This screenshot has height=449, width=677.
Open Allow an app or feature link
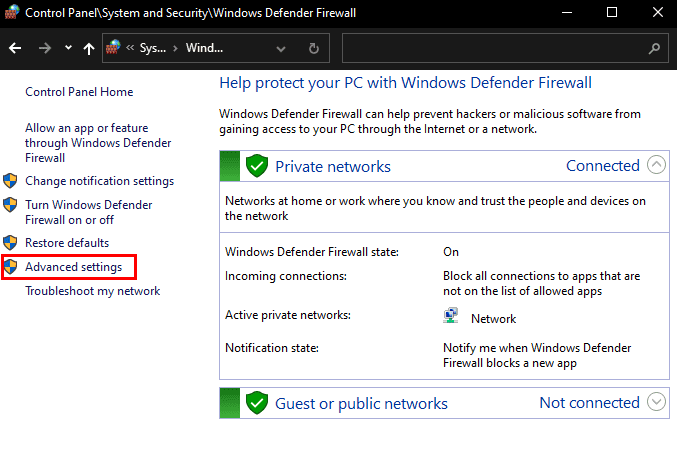click(98, 143)
